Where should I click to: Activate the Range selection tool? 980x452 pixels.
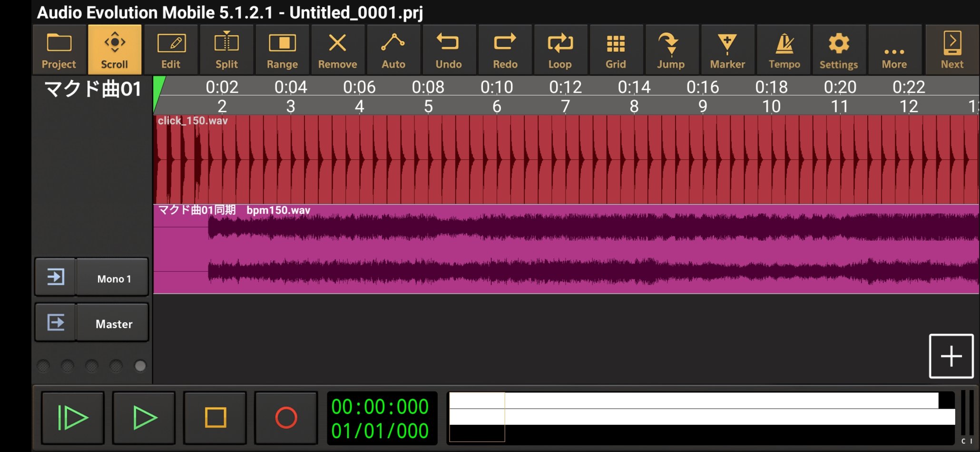282,50
